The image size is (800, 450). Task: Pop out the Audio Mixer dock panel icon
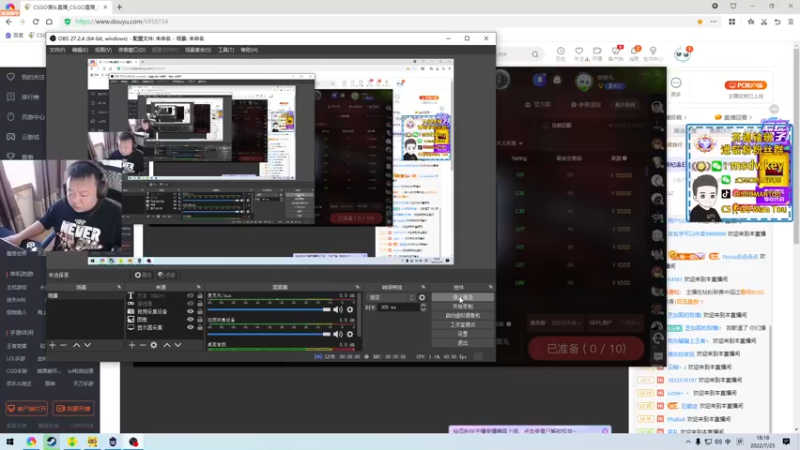point(357,287)
